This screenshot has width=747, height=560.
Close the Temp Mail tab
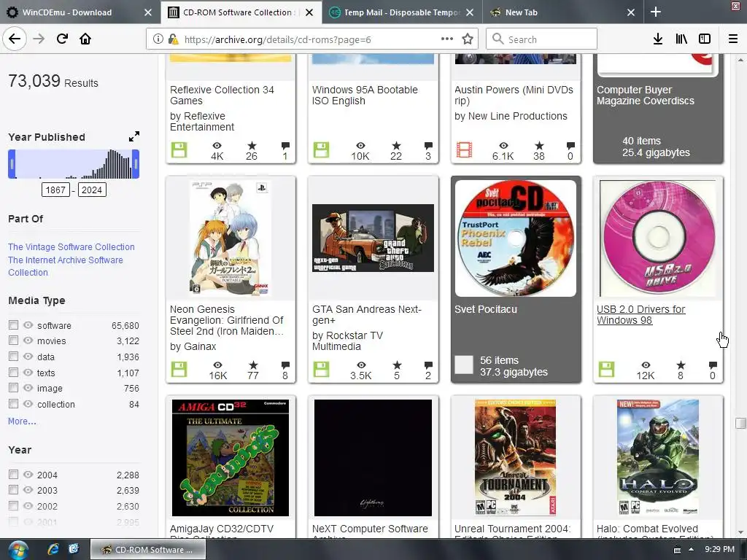470,12
